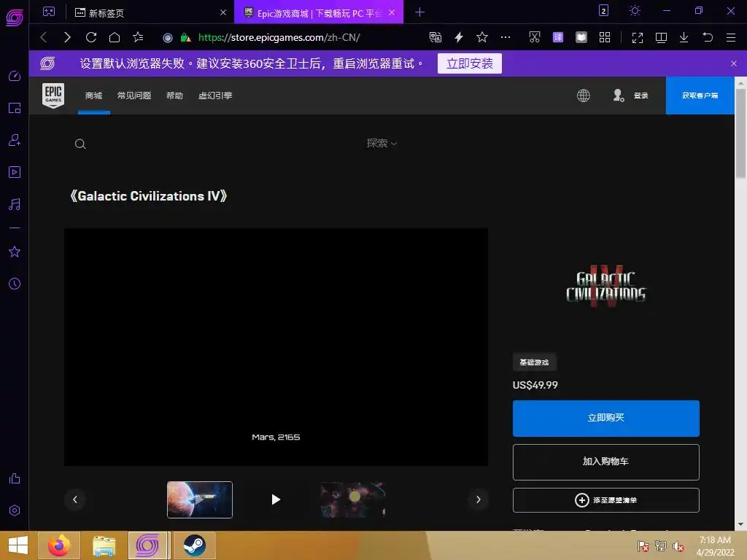
Task: Open the Windows Start button
Action: [x=18, y=545]
